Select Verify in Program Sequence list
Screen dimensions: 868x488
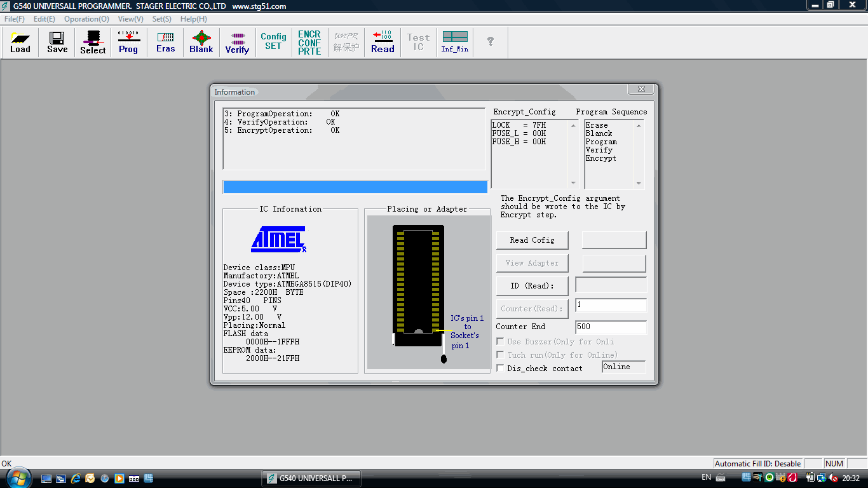pos(599,150)
